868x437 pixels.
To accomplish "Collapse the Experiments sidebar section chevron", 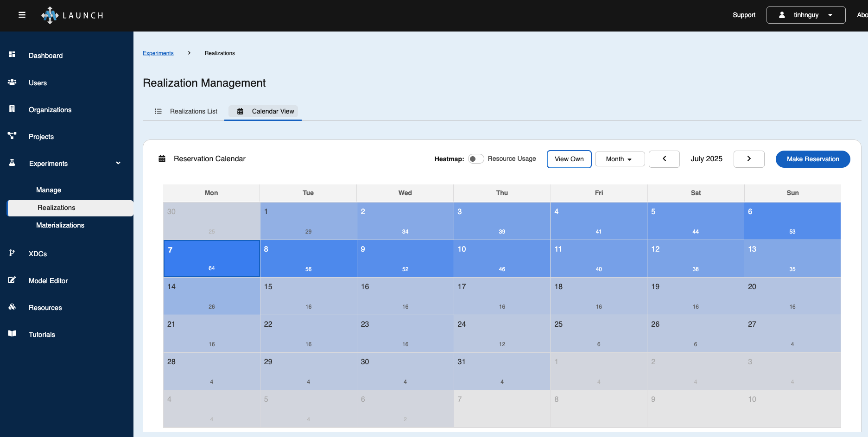I will tap(118, 163).
